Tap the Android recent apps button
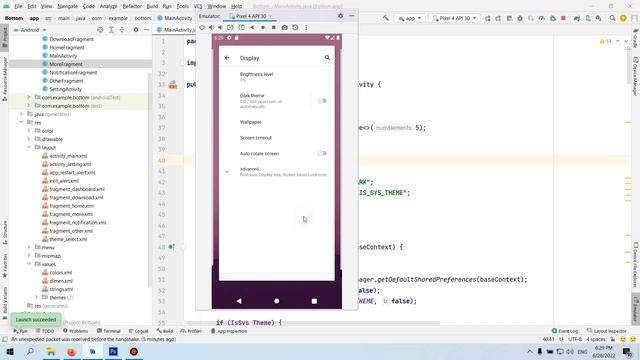The height and width of the screenshot is (360, 640). [x=314, y=301]
